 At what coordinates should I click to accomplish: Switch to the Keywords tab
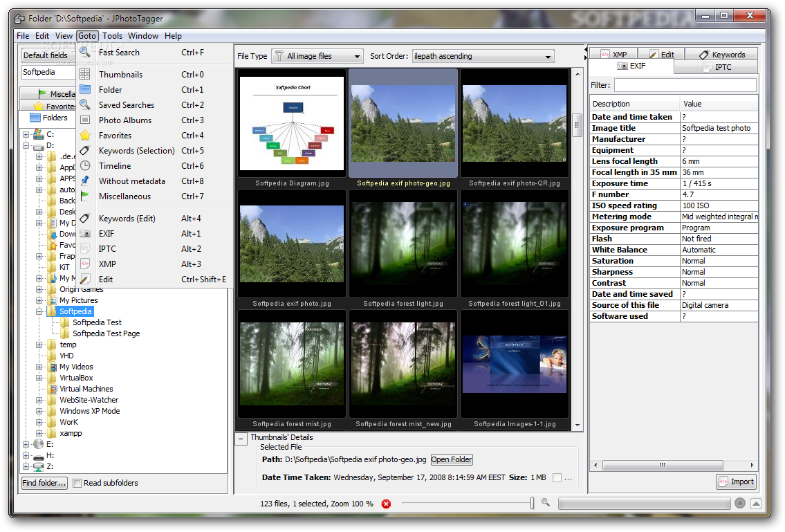click(721, 54)
